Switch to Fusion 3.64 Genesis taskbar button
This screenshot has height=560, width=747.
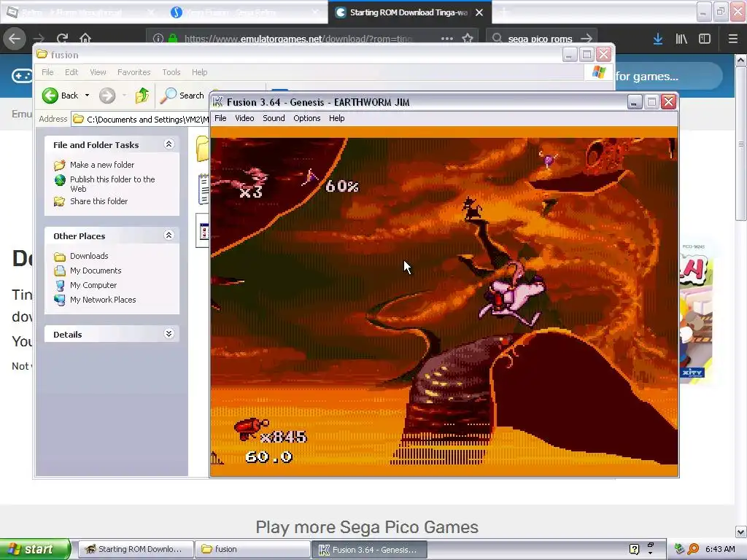[x=370, y=550]
